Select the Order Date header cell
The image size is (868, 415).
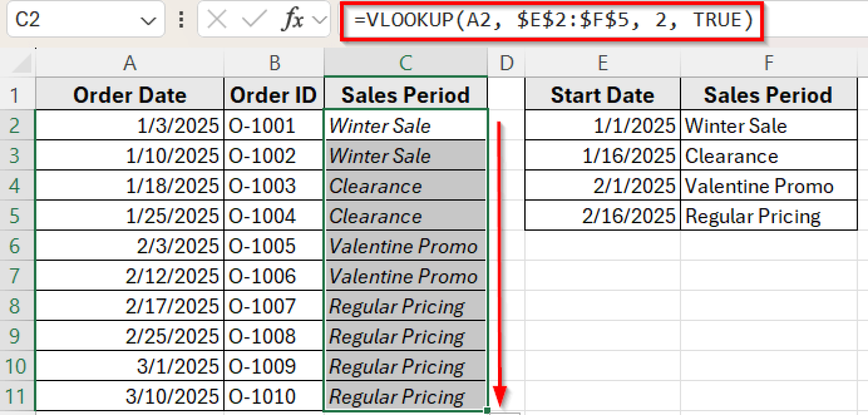pos(129,94)
